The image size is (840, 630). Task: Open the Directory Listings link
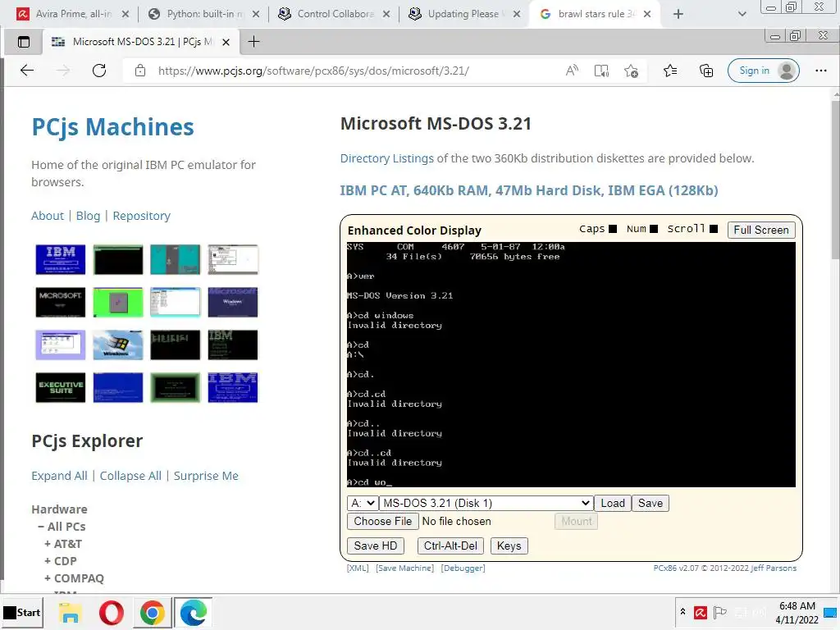387,158
